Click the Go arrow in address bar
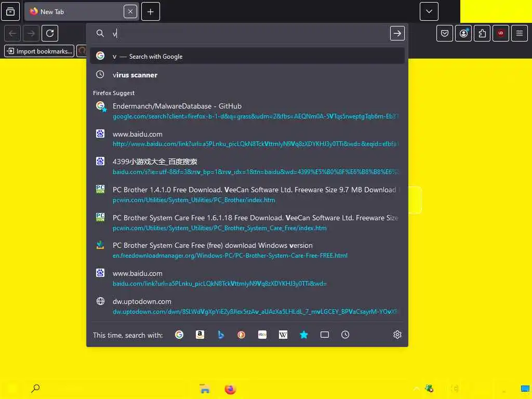The height and width of the screenshot is (399, 532). 397,33
